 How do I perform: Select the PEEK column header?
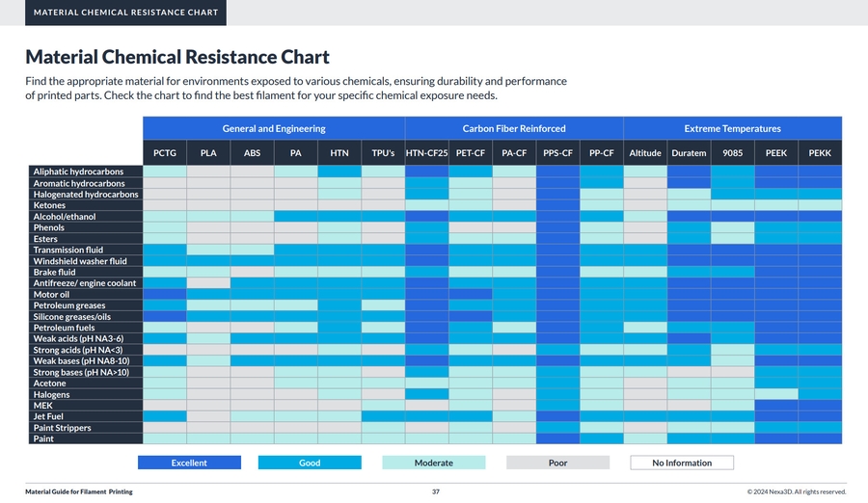point(776,152)
